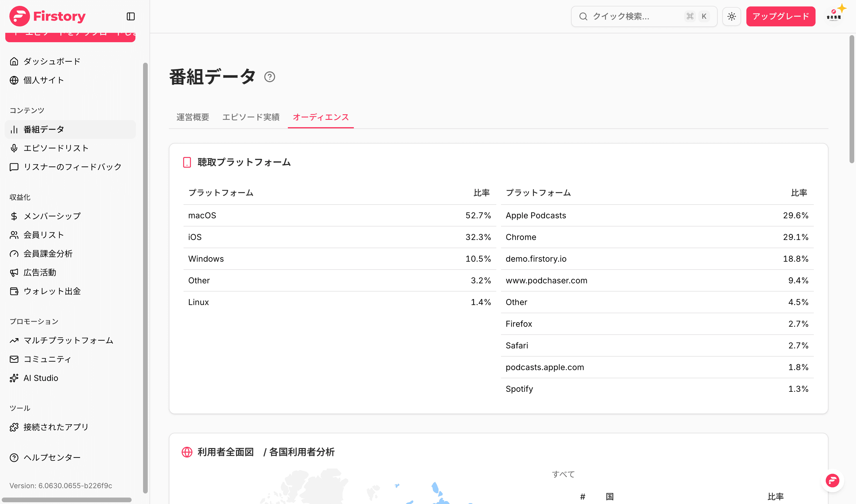The image size is (856, 504).
Task: Open 接続されたアプリ in the sidebar
Action: [70, 427]
